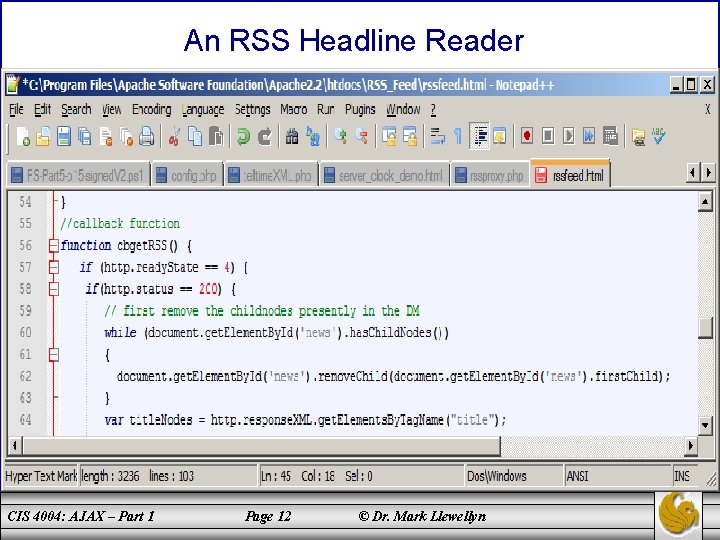The height and width of the screenshot is (540, 720).
Task: Click the vertical scrollbar thumb
Action: coord(705,327)
